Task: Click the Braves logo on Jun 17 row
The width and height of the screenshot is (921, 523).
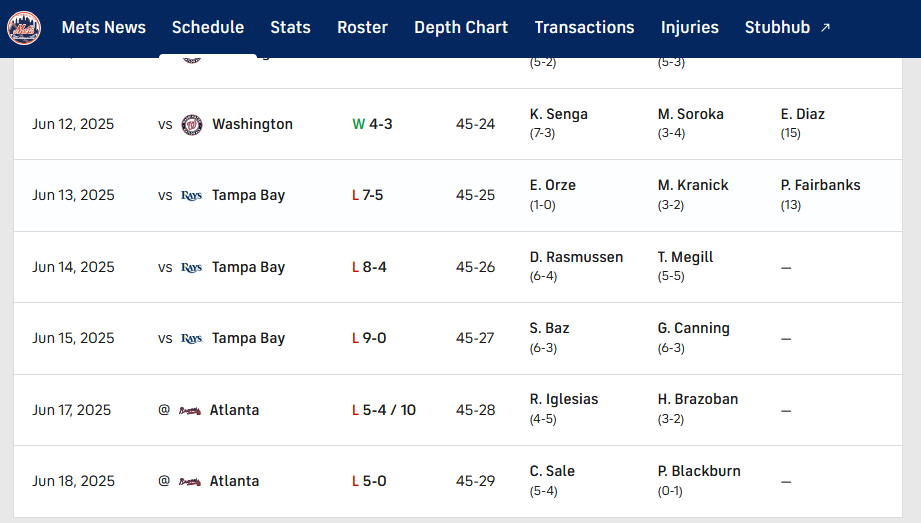Action: pos(190,411)
